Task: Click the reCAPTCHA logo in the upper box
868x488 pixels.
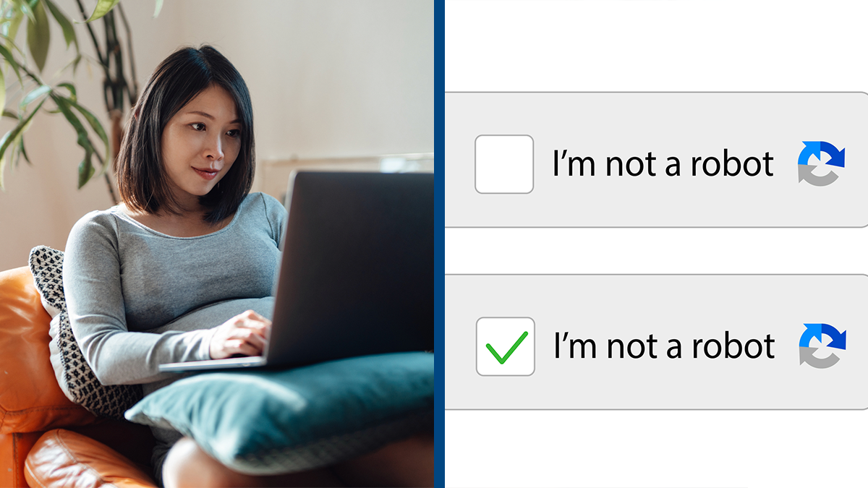Action: coord(821,163)
